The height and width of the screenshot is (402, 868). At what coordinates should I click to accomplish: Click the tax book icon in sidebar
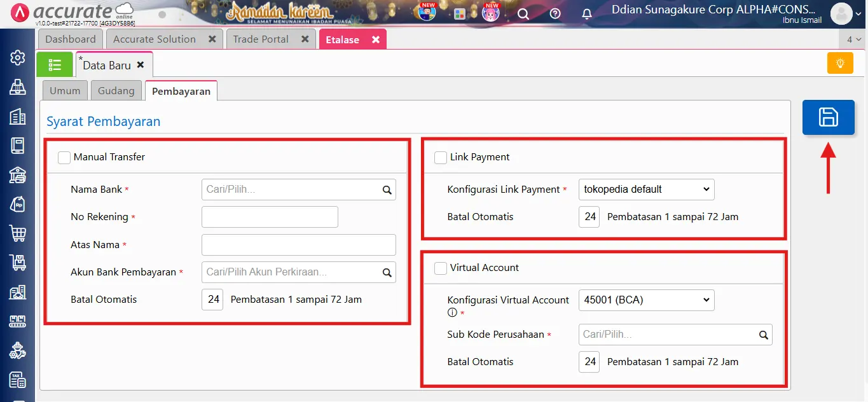point(17,379)
